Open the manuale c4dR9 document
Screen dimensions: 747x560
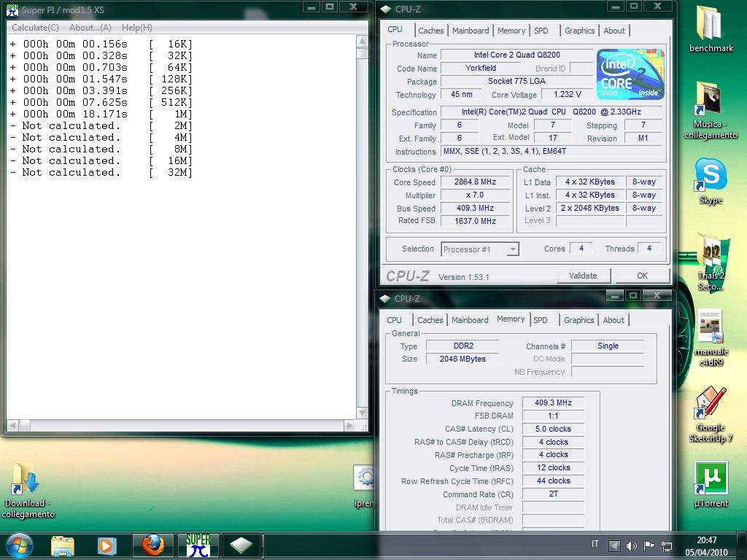(x=711, y=338)
